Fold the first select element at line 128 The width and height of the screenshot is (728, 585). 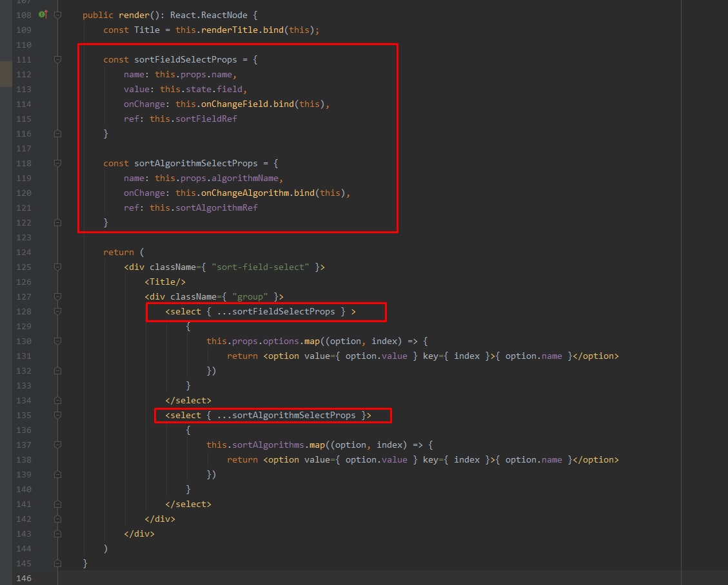point(57,311)
